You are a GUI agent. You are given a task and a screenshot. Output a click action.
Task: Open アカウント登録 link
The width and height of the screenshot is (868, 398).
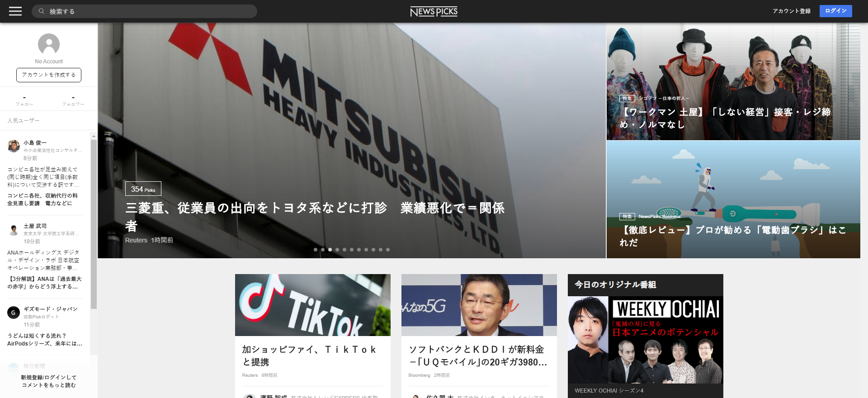click(791, 11)
